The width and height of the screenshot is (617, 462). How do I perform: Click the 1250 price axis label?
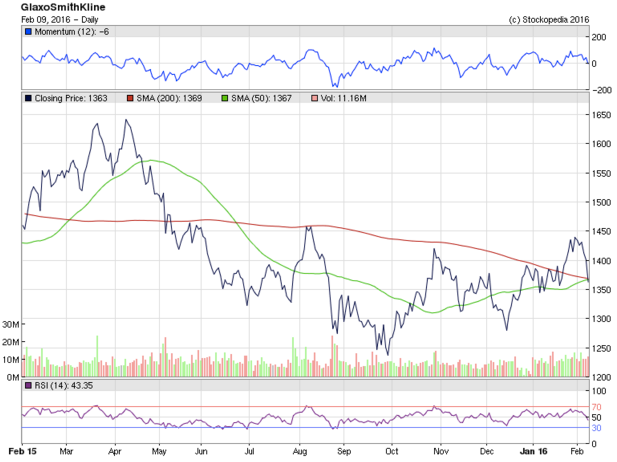(x=602, y=349)
